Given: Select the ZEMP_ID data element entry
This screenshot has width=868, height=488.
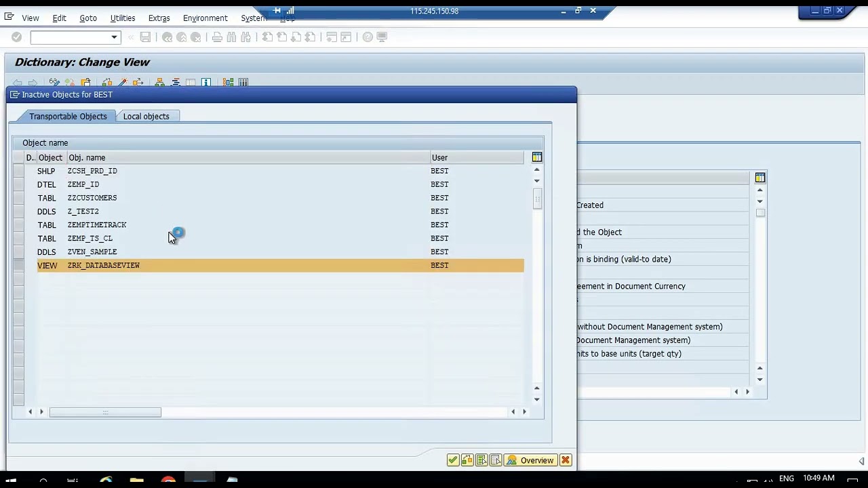Looking at the screenshot, I should 83,184.
